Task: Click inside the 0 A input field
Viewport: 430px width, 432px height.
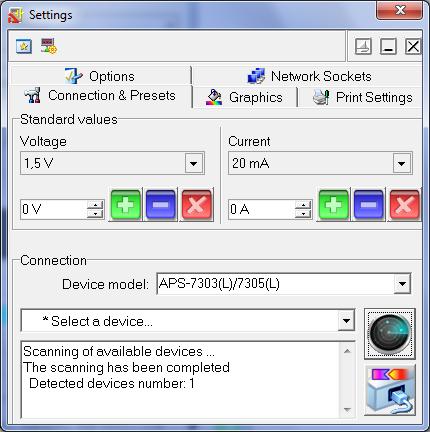Action: 261,209
